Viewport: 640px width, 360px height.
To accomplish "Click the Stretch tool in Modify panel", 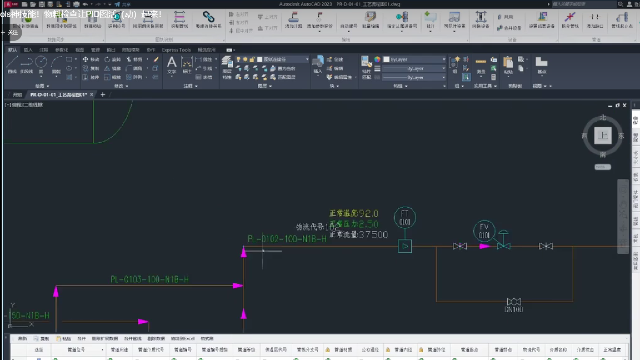I will [91, 77].
